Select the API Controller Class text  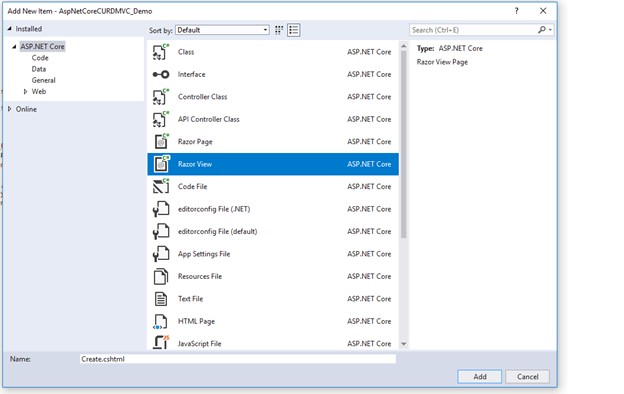click(x=209, y=119)
